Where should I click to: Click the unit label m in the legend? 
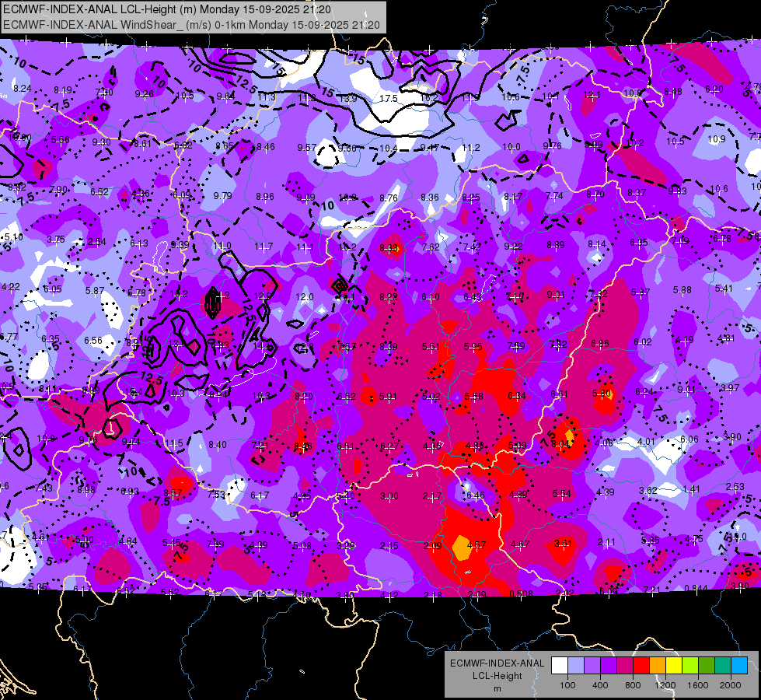[x=497, y=689]
